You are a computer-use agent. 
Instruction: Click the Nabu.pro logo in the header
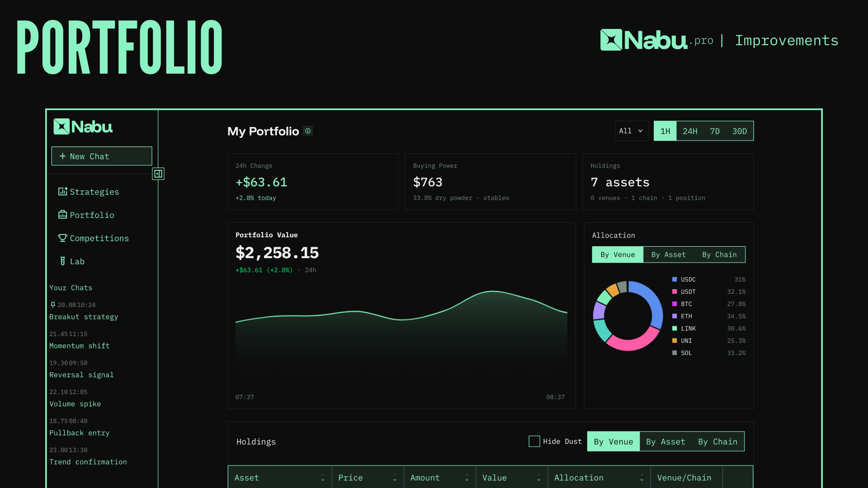coord(656,40)
